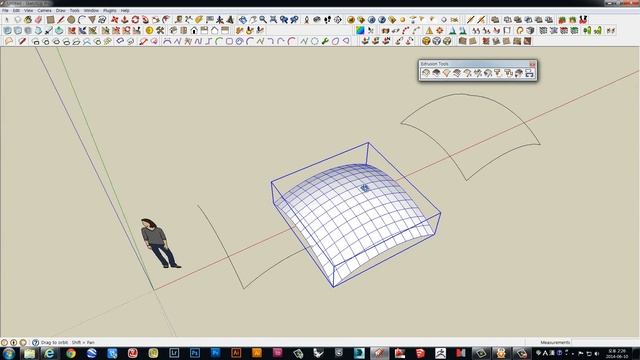Open the Help menu
640x360 pixels.
(x=125, y=11)
